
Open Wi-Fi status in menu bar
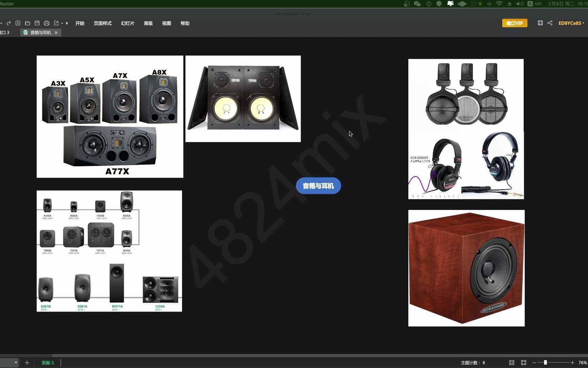(499, 4)
